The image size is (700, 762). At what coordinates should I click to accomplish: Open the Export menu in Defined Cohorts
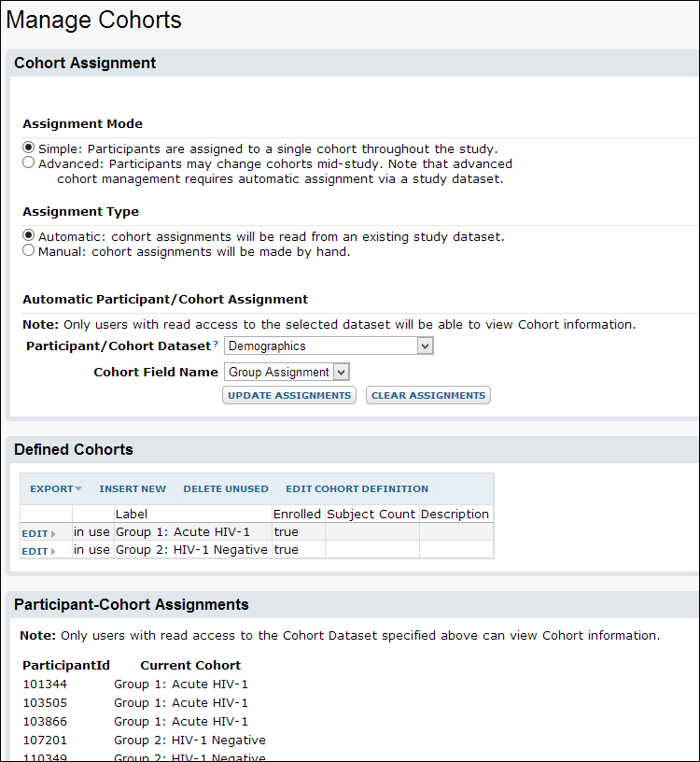coord(55,489)
